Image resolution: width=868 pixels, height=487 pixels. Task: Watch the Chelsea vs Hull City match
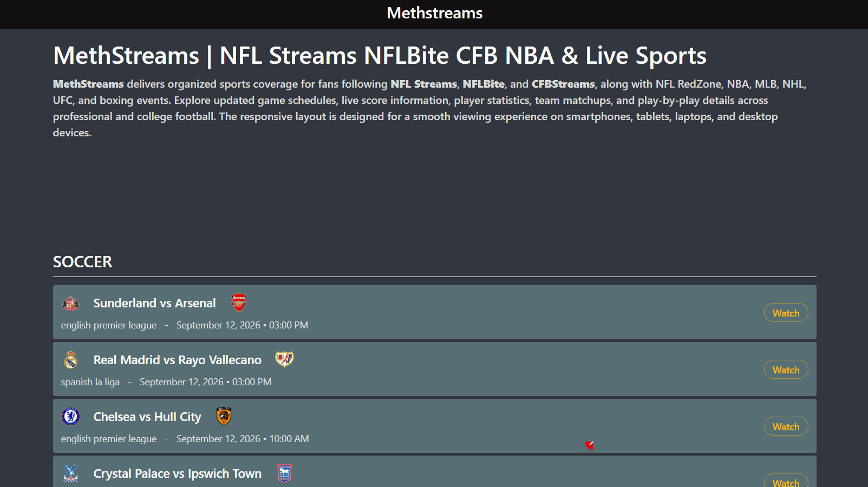pyautogui.click(x=786, y=426)
